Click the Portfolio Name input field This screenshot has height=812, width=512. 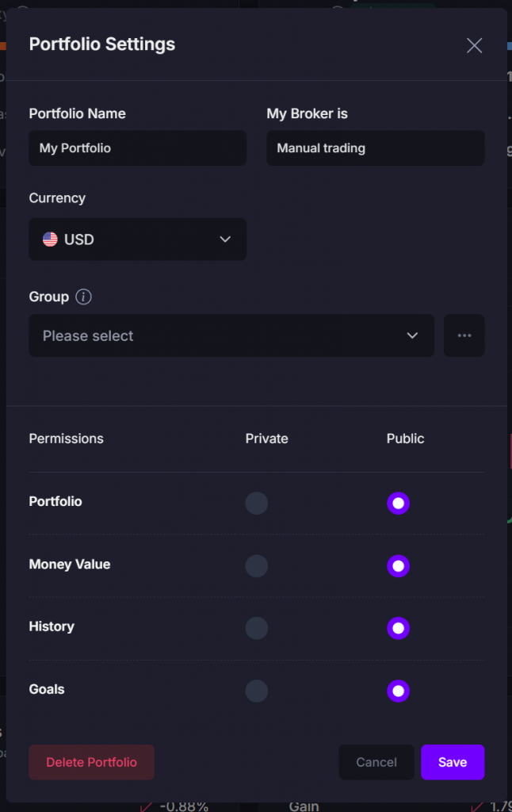(x=138, y=148)
